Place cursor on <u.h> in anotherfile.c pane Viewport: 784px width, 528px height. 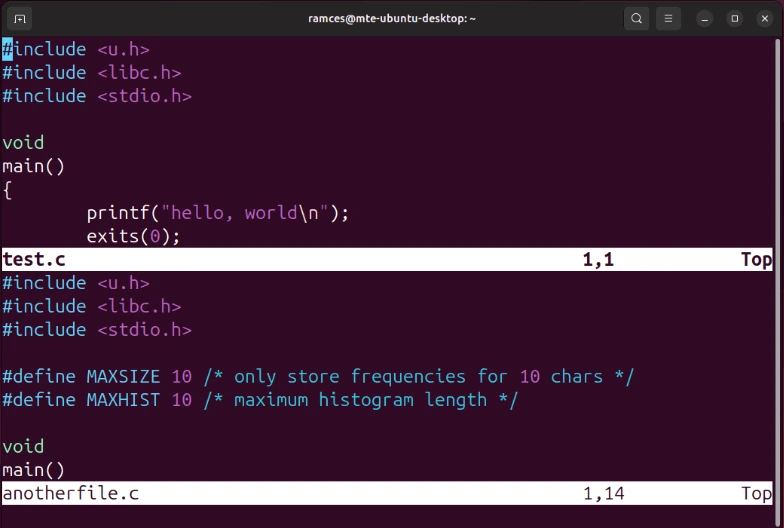(124, 284)
